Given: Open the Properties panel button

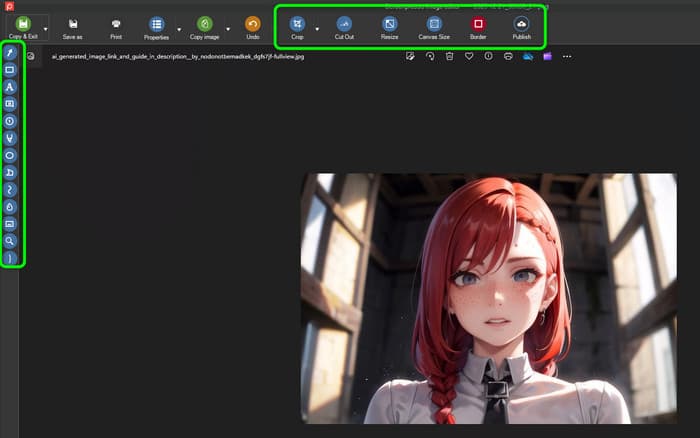Looking at the screenshot, I should tap(156, 28).
